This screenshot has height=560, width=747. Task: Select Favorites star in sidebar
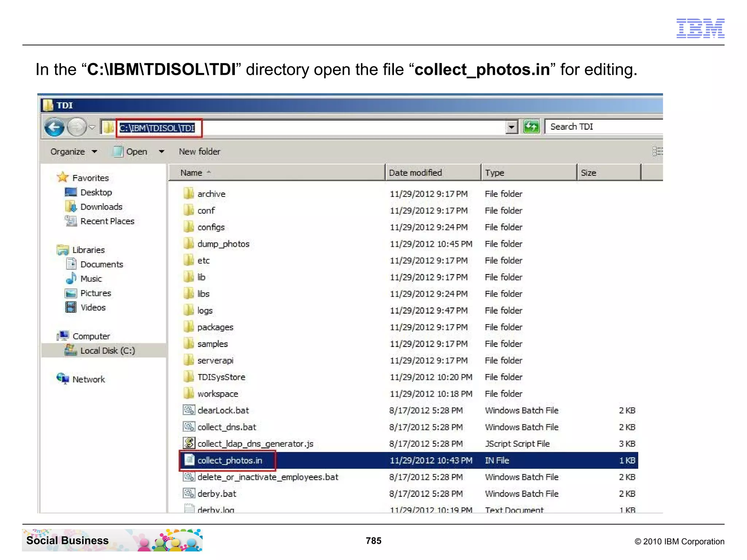[x=63, y=178]
